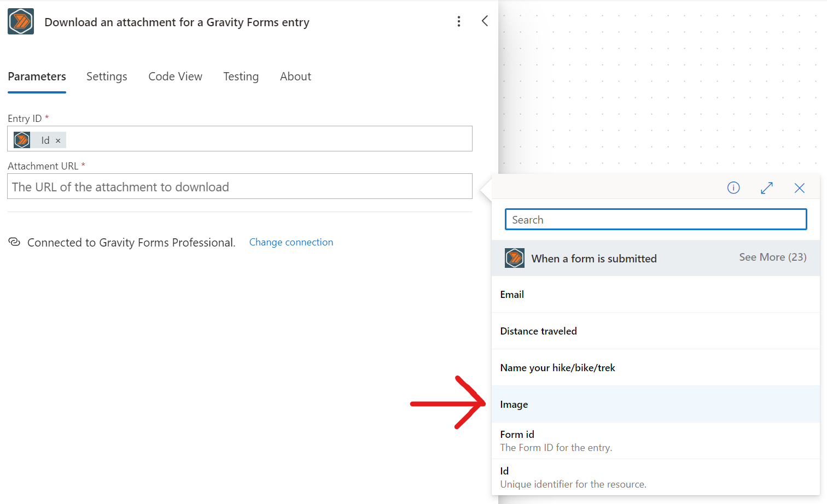Open the three-dot more options menu
This screenshot has width=827, height=504.
pyautogui.click(x=458, y=21)
